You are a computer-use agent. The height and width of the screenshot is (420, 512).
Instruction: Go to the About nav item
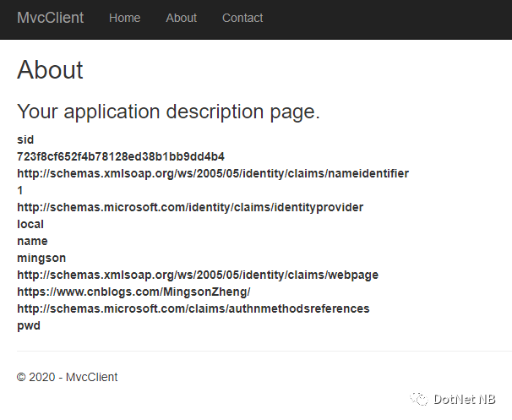tap(181, 18)
